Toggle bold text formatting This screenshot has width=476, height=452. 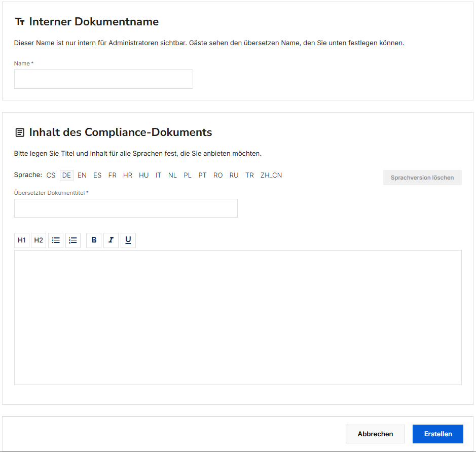tap(94, 240)
